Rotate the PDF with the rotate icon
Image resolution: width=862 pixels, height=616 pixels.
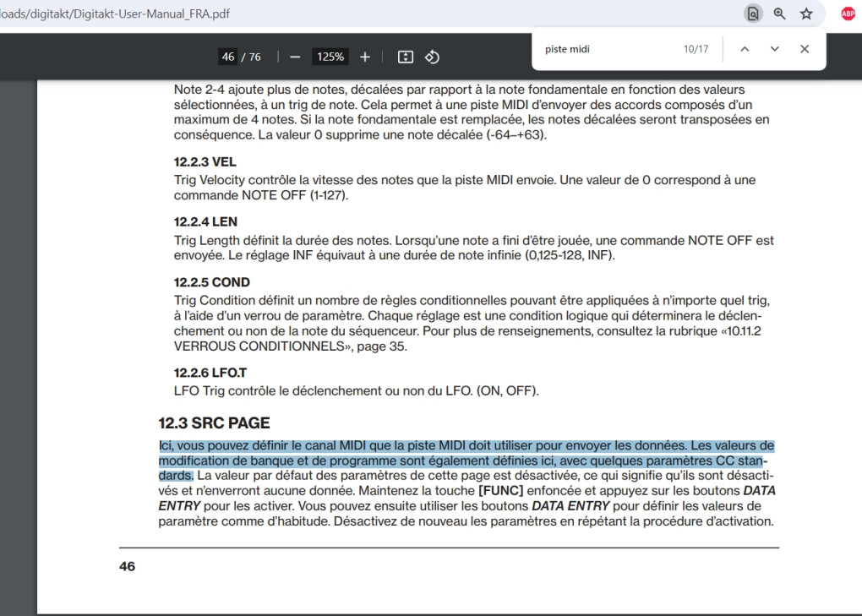click(432, 57)
